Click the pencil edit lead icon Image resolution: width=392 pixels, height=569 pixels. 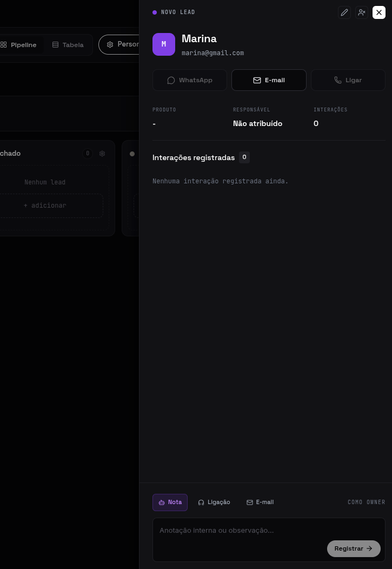(344, 12)
